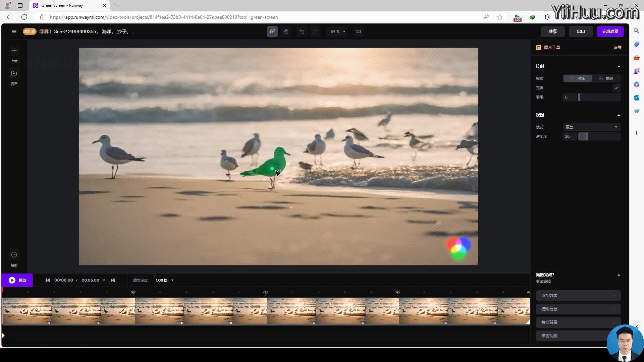This screenshot has height=362, width=644.
Task: Click the undo arrow icon
Action: tap(302, 32)
